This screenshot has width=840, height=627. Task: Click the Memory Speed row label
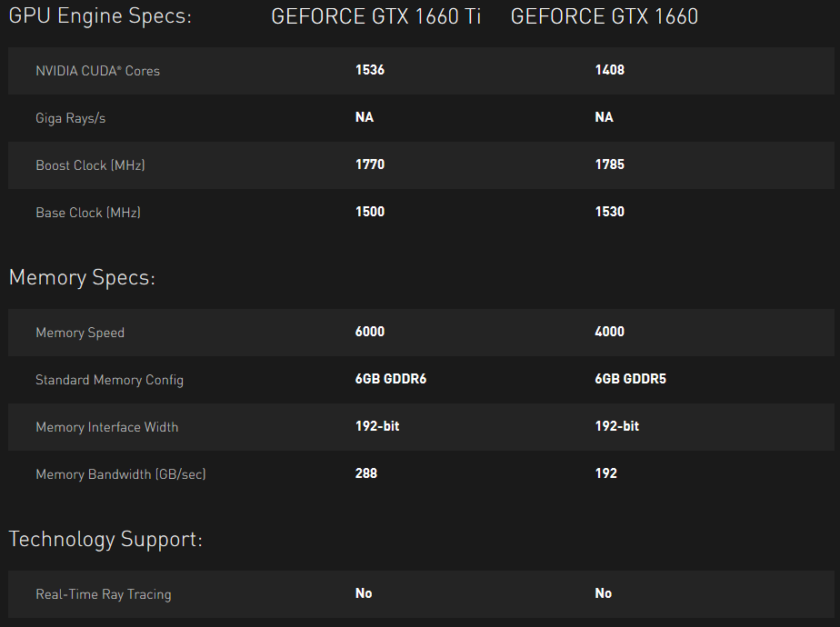click(80, 333)
